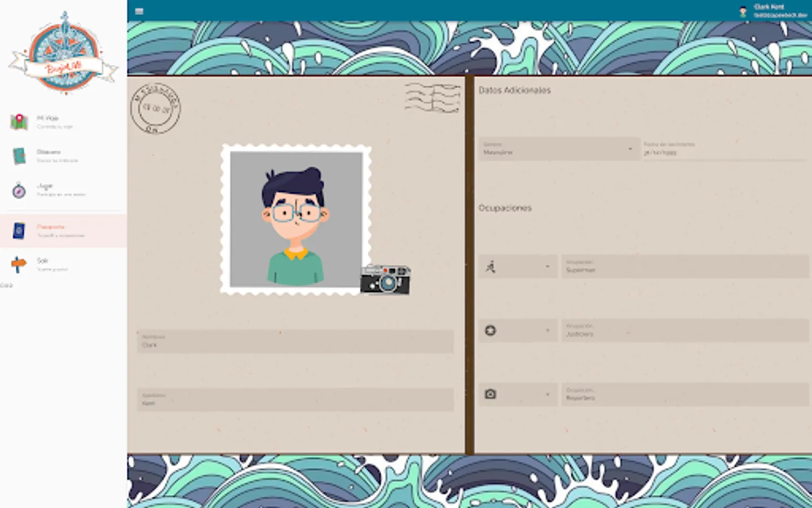Focus the Apellidos field containing Kent
This screenshot has width=812, height=508.
pos(295,400)
